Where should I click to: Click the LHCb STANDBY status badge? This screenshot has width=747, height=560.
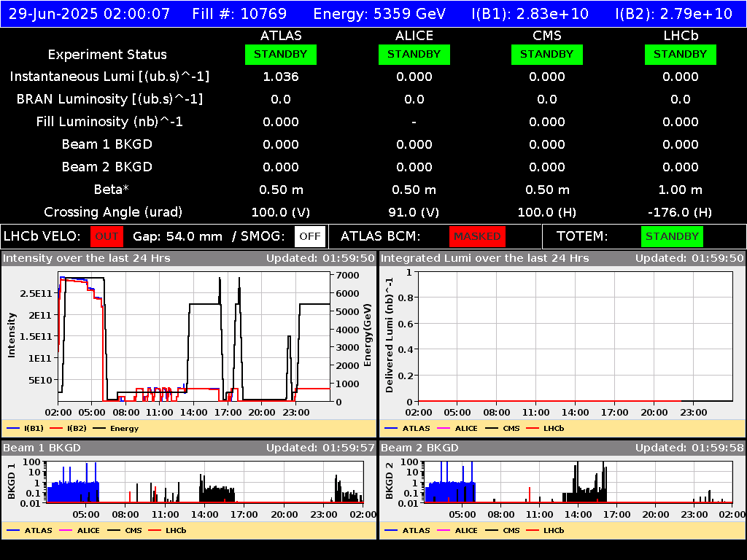(x=681, y=54)
